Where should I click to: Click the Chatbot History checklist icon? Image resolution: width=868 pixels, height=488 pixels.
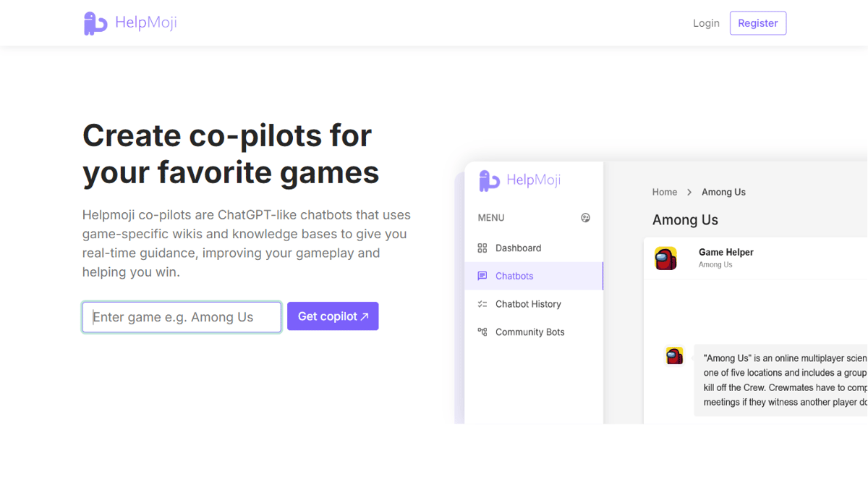coord(482,304)
